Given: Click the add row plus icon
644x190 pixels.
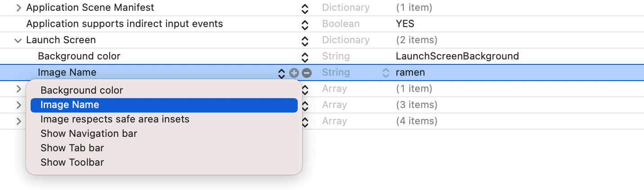Looking at the screenshot, I should (x=294, y=73).
